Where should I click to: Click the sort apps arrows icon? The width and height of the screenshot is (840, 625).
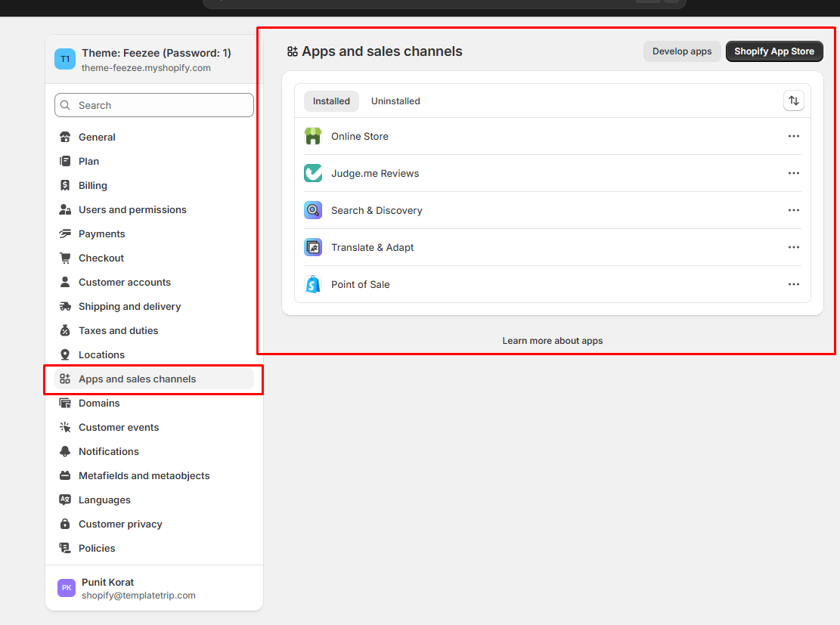793,101
